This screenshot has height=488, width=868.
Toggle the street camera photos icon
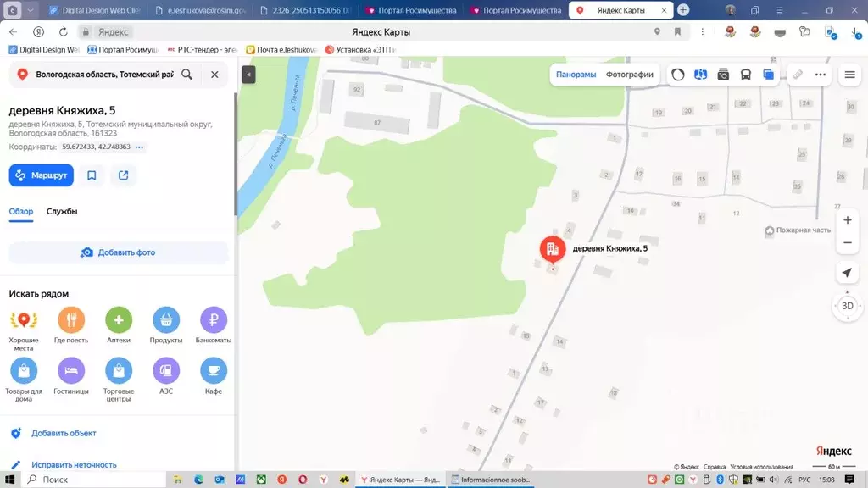click(723, 75)
